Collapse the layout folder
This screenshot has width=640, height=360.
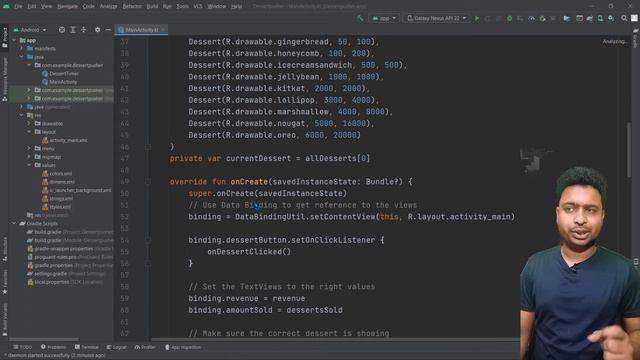(29, 132)
